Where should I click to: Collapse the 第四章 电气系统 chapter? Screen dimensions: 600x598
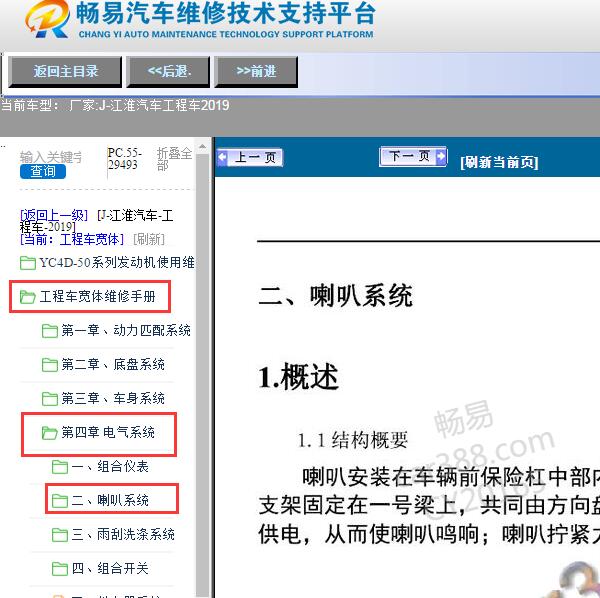click(108, 433)
